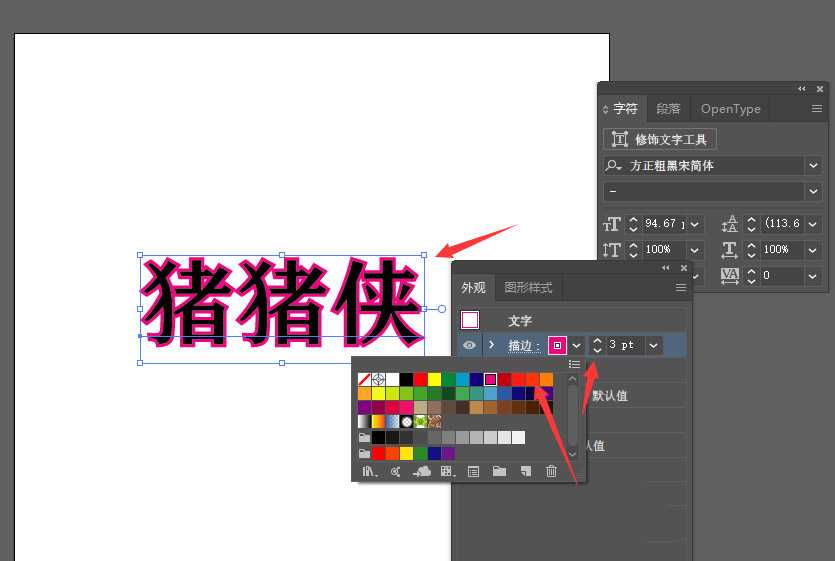Open the vertical scale dropdown
Image resolution: width=835 pixels, height=561 pixels.
tap(694, 249)
